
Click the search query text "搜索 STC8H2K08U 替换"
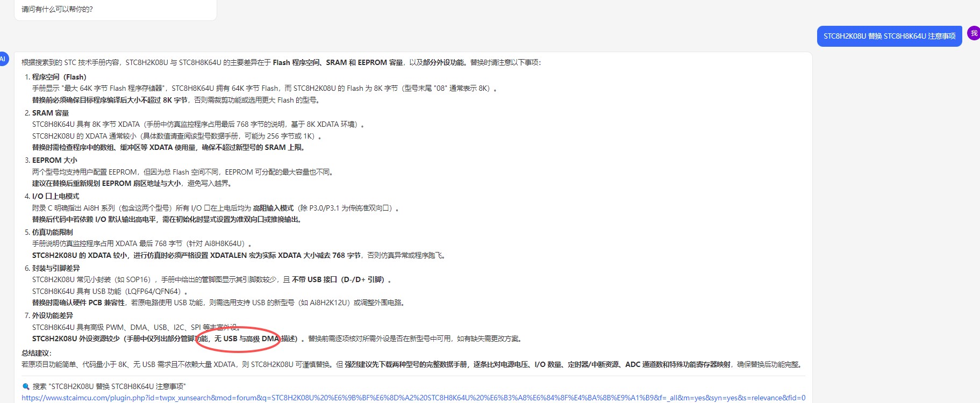pos(109,386)
